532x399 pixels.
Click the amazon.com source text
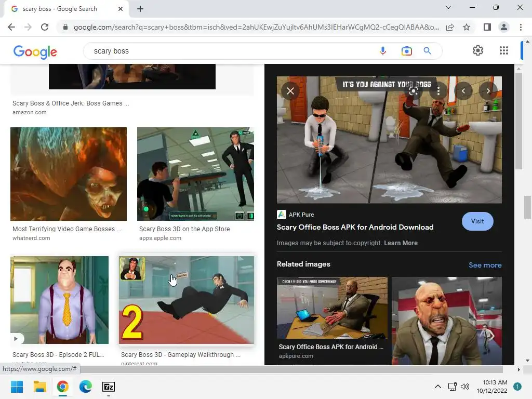click(30, 112)
